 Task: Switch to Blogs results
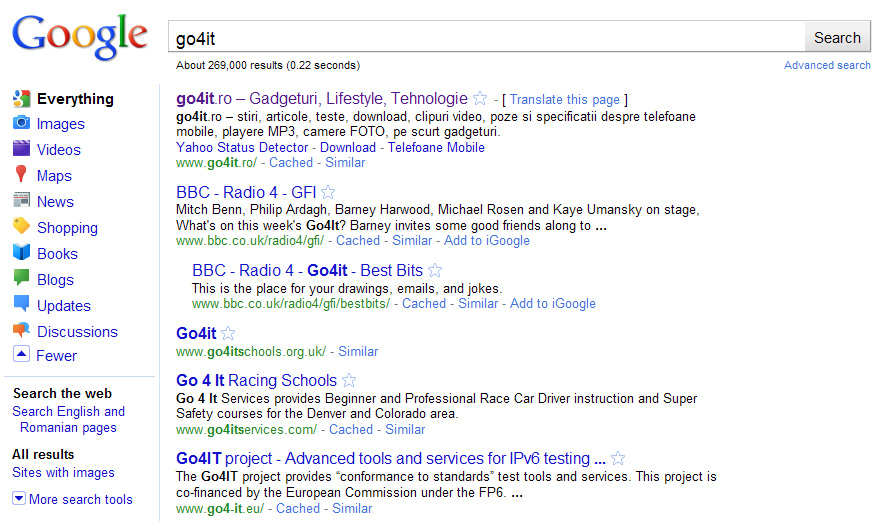pos(55,280)
